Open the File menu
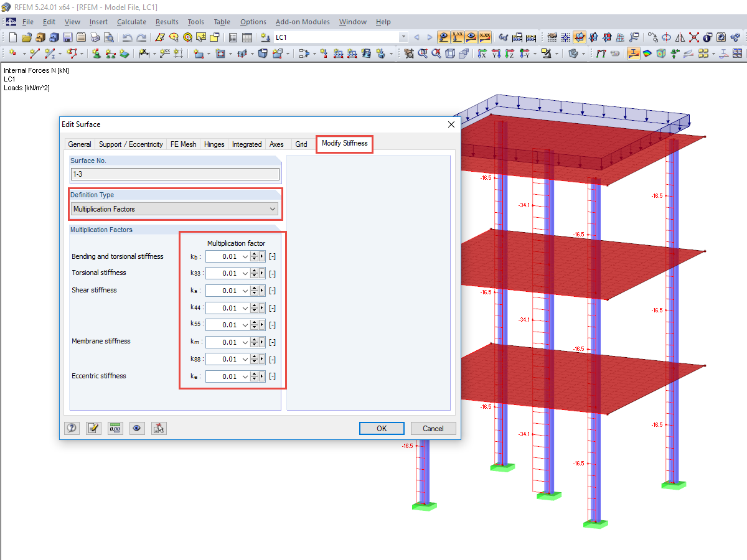 click(x=28, y=22)
